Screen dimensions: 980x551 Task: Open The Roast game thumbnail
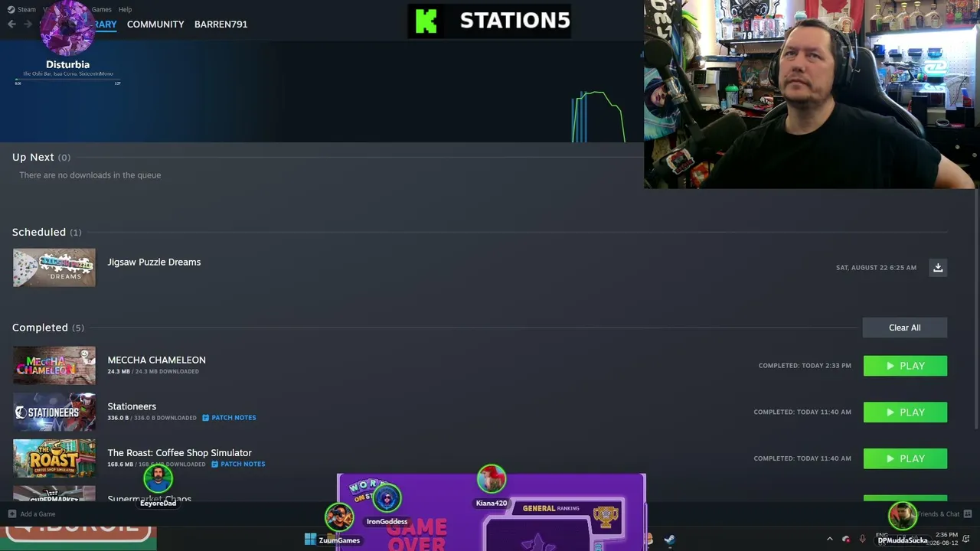click(x=54, y=458)
